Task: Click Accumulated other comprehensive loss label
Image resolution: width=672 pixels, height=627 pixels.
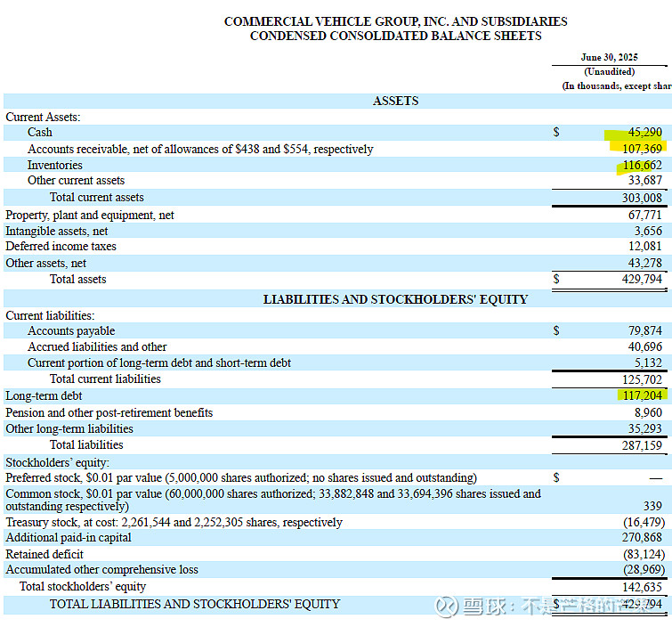Action: [x=102, y=569]
